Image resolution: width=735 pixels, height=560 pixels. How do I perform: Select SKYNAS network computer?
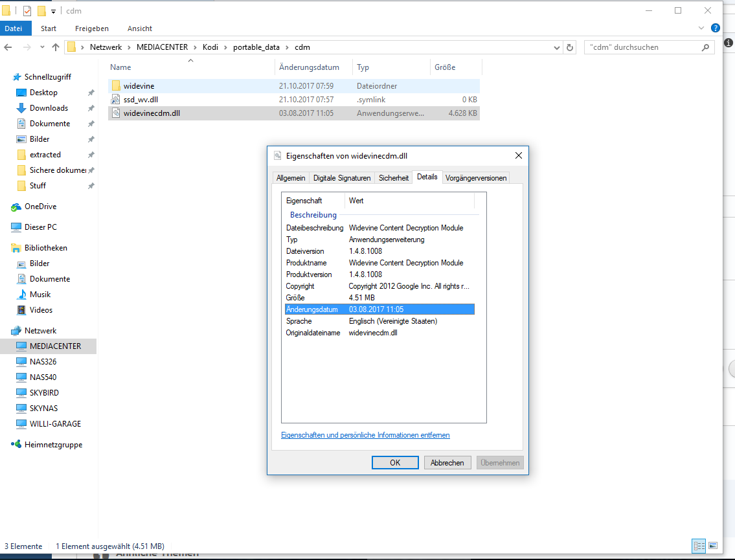click(x=43, y=408)
